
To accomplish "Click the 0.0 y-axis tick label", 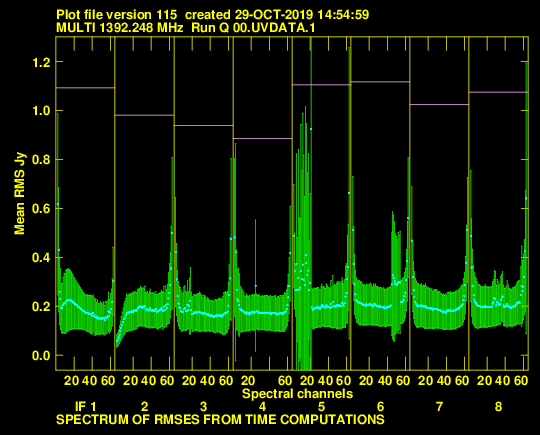I will tap(41, 355).
